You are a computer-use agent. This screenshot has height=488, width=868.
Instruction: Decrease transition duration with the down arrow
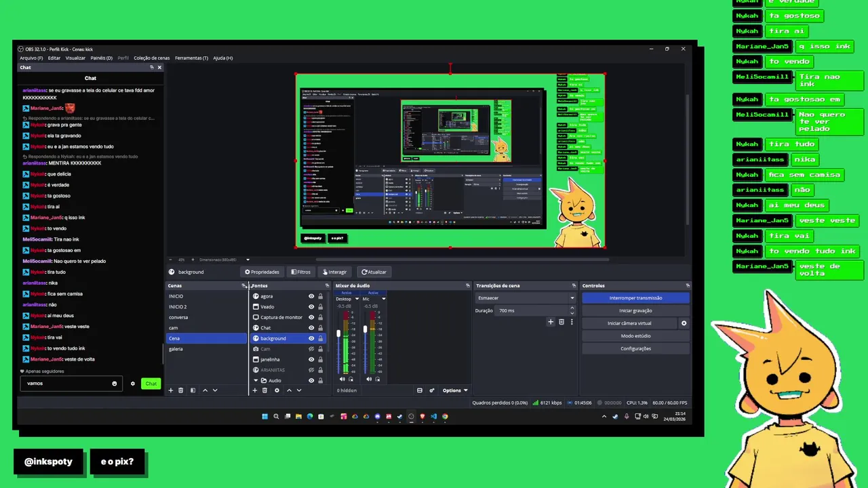pyautogui.click(x=572, y=313)
